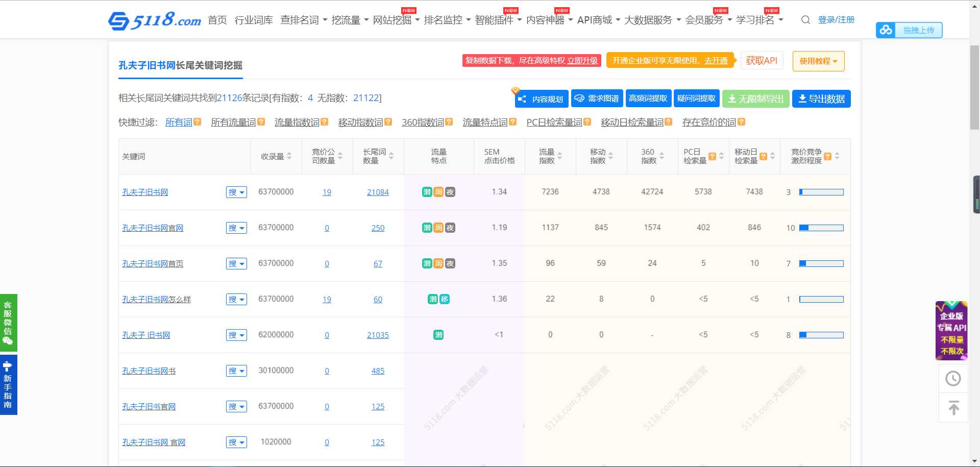Sort table by 竞价公司数量 column

coord(340,156)
